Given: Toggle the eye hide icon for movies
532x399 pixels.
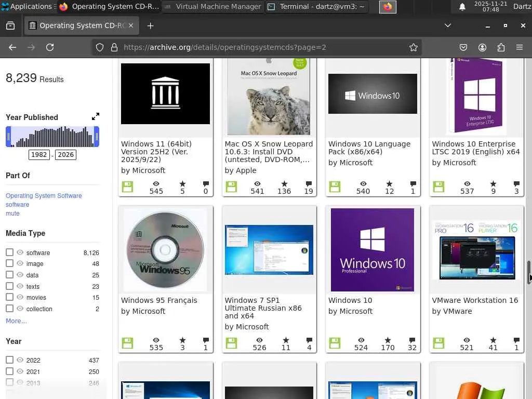Looking at the screenshot, I should (x=20, y=297).
